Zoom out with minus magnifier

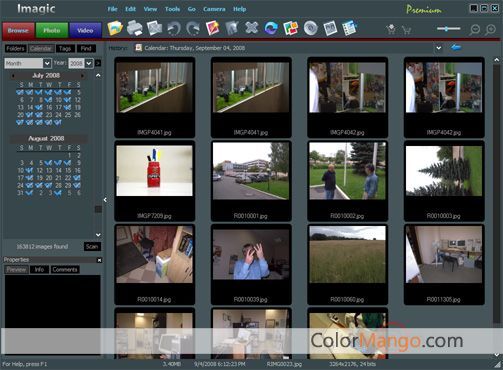474,30
